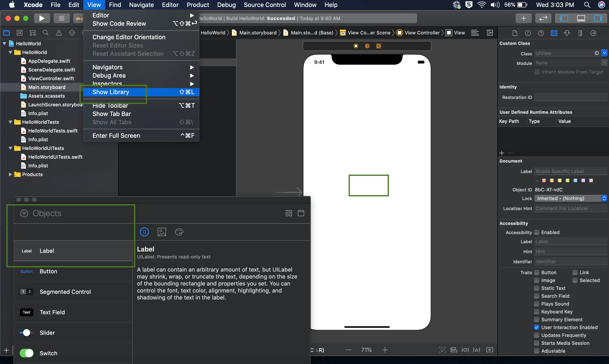Click the Restoration ID text field
The height and width of the screenshot is (364, 609).
570,97
